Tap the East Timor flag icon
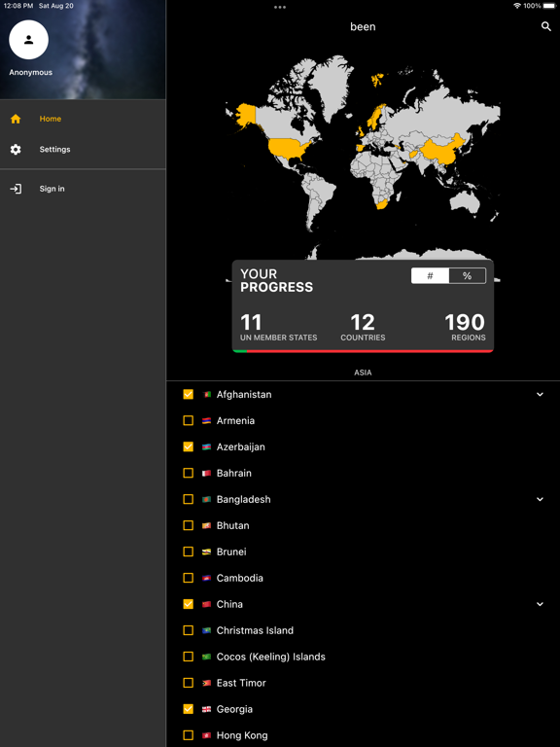560x747 pixels. pyautogui.click(x=206, y=683)
